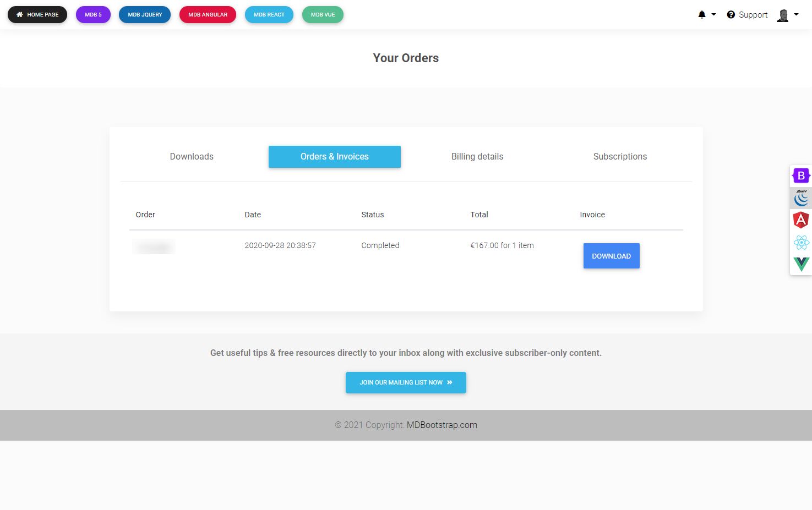Open the MDB React button
The image size is (812, 510).
[x=269, y=15]
